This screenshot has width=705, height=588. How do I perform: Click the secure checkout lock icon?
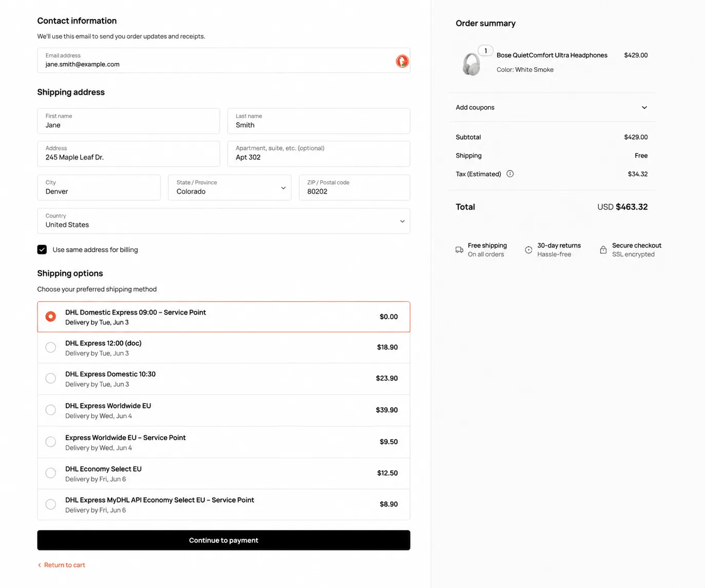pyautogui.click(x=603, y=250)
